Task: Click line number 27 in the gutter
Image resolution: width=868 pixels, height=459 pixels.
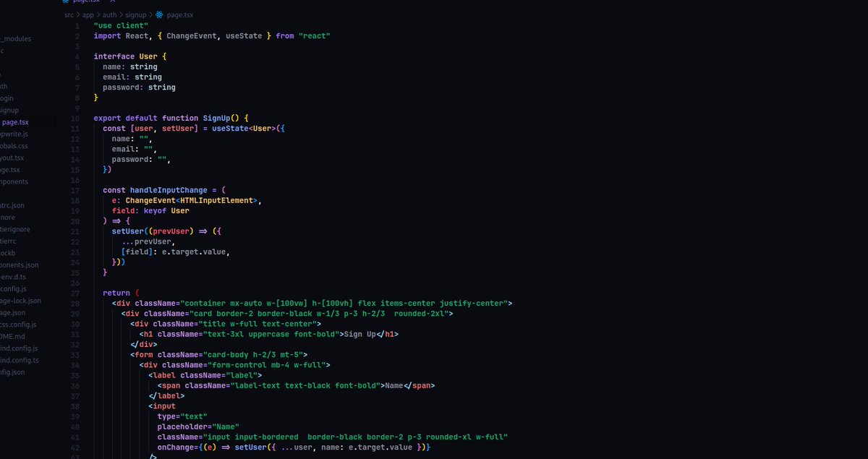Action: click(76, 293)
